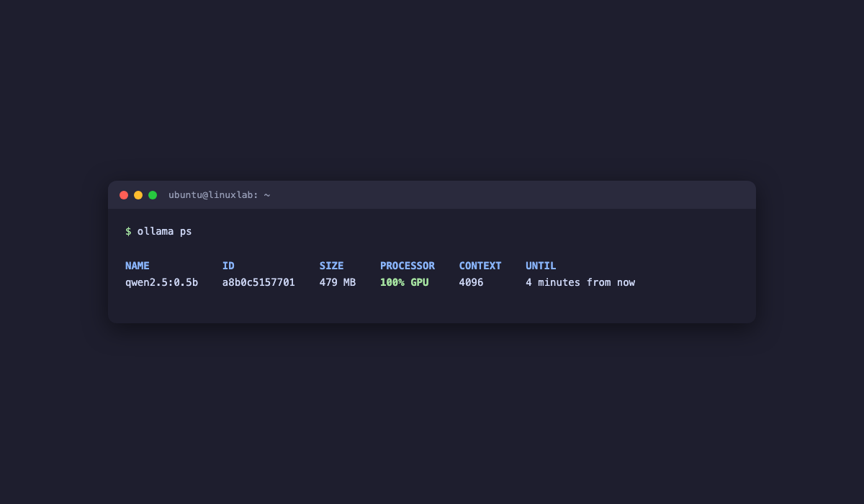The image size is (864, 504).
Task: Click the CONTEXT column header
Action: tap(480, 266)
